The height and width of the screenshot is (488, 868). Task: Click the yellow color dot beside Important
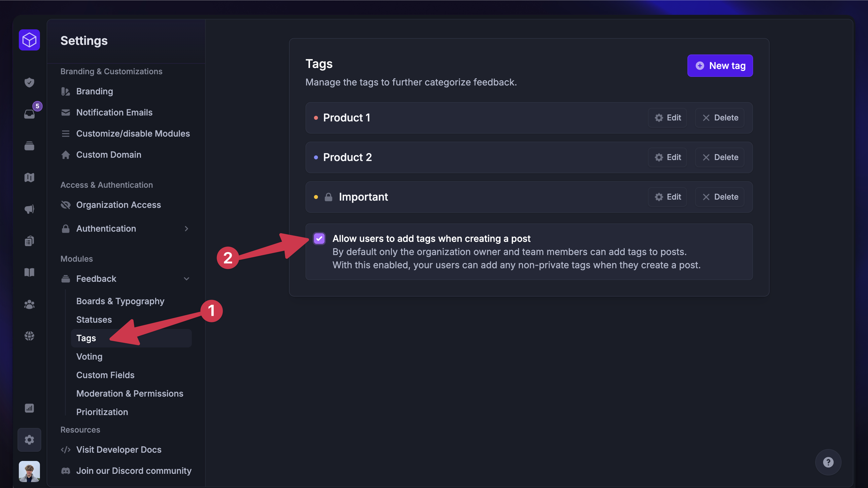[x=316, y=197]
